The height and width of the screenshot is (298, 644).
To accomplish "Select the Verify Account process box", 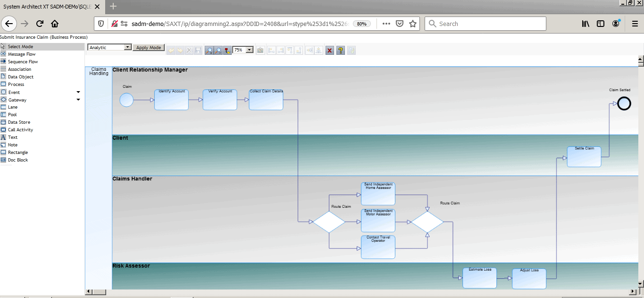I will (220, 100).
